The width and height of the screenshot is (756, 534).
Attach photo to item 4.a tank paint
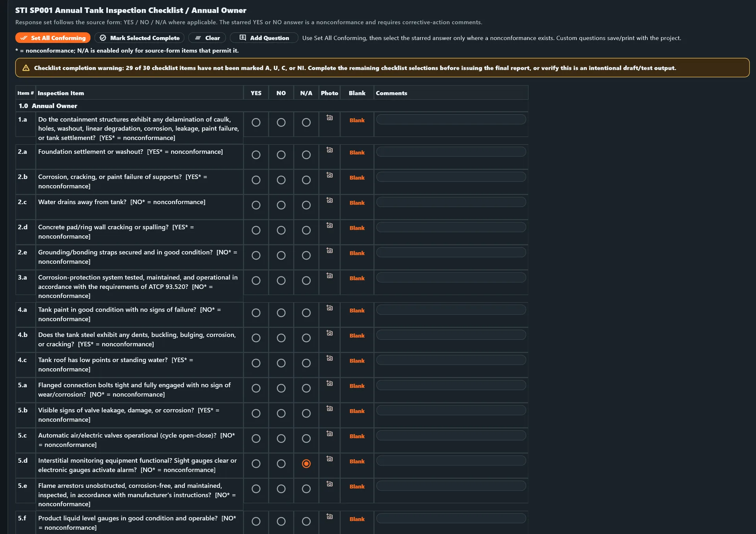(330, 308)
